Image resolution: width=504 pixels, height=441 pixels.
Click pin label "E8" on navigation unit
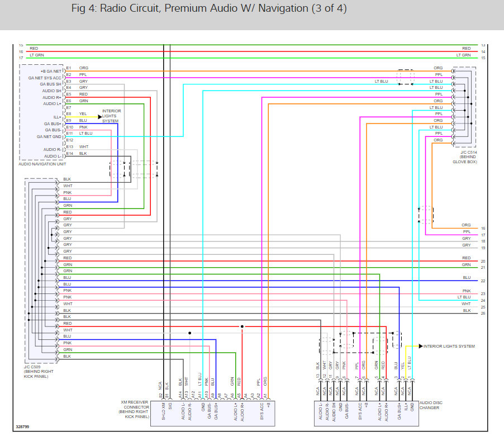coord(69,114)
